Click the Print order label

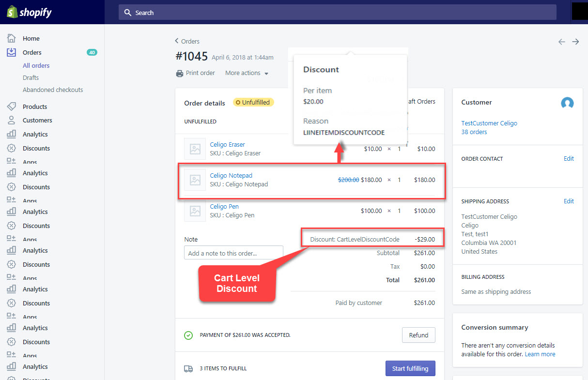[x=201, y=73]
